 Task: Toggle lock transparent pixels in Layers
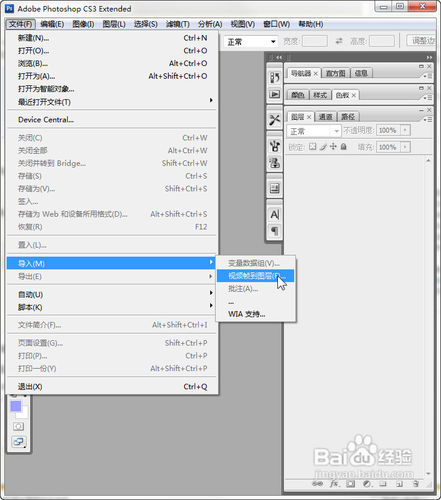click(312, 147)
